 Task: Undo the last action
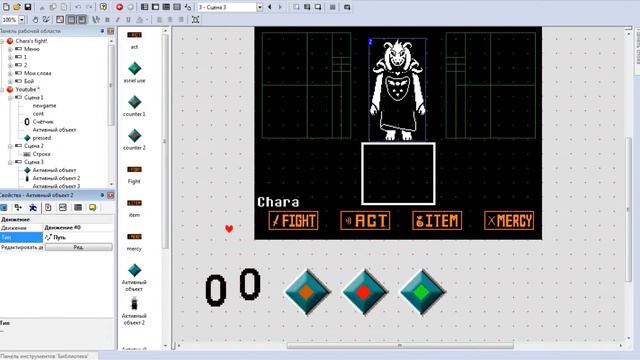[78, 7]
